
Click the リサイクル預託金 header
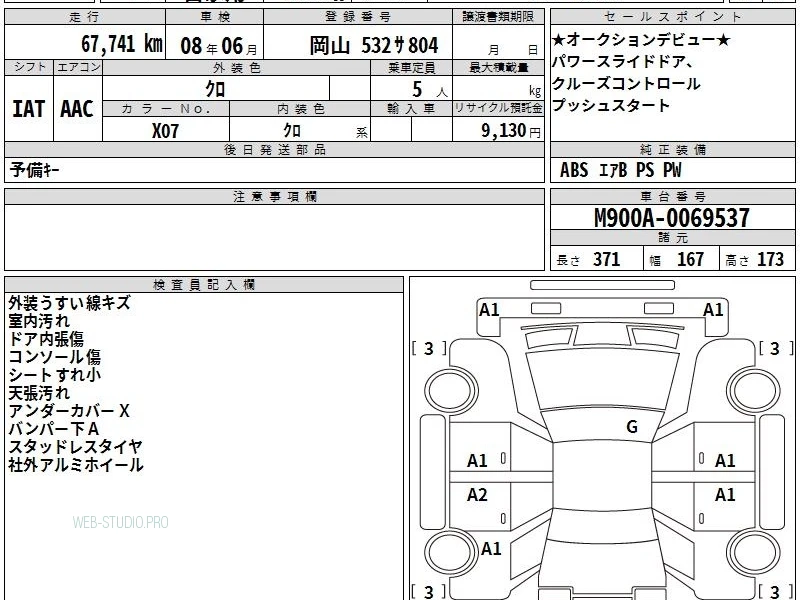tap(498, 109)
